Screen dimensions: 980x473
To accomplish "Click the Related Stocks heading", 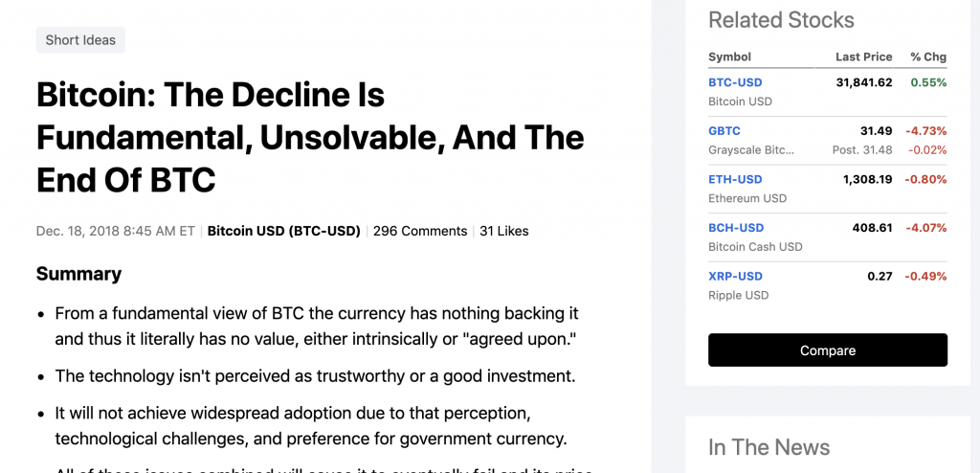I will [x=781, y=20].
